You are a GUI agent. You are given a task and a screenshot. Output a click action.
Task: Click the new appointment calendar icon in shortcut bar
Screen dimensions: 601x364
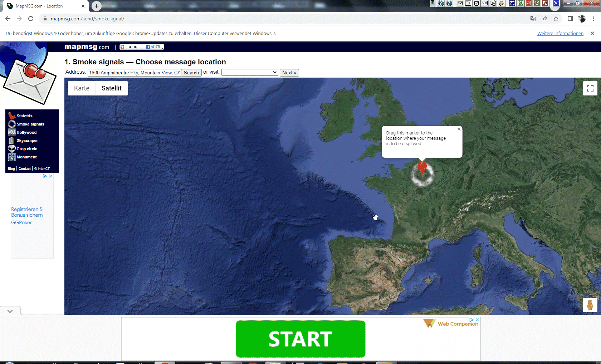coord(468,3)
